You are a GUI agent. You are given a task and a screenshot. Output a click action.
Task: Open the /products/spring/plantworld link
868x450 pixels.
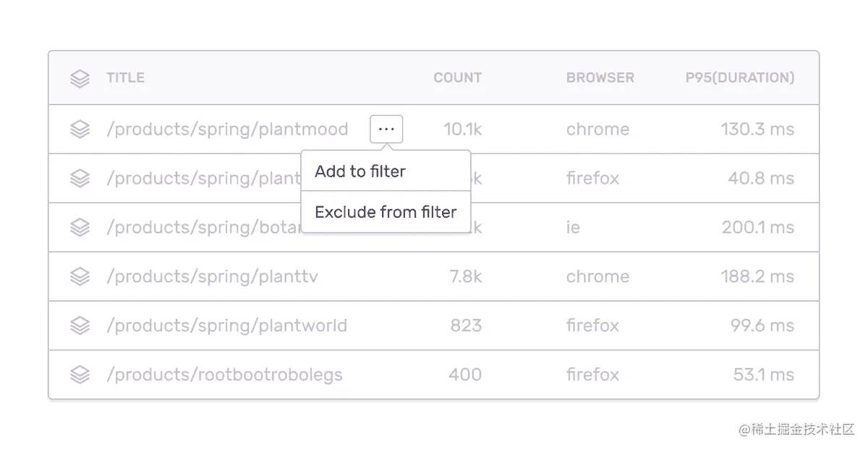226,326
